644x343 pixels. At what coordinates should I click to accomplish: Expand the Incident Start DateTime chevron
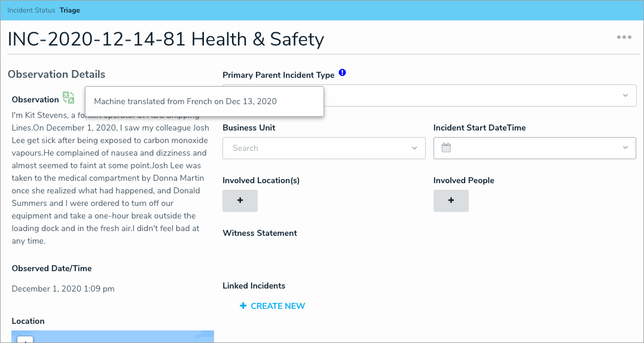(625, 148)
